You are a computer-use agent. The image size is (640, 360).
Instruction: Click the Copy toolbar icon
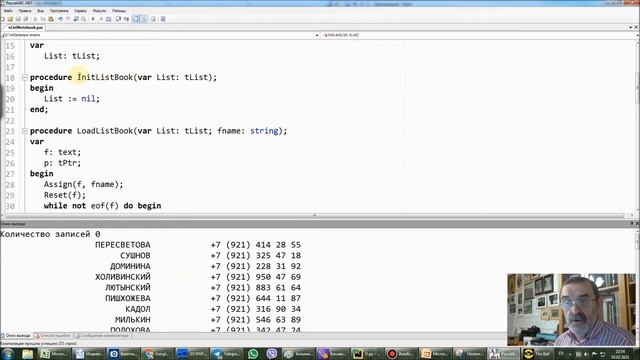(x=43, y=19)
